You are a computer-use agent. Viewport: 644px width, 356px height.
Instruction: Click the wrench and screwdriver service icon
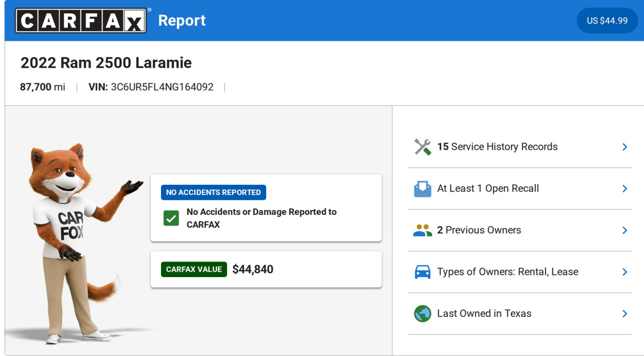click(x=423, y=147)
